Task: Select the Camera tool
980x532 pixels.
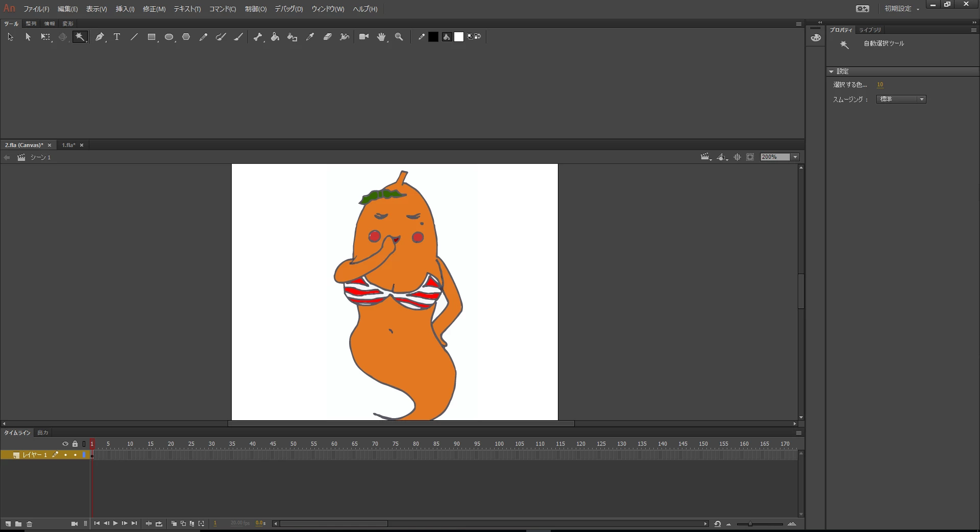Action: (x=364, y=37)
